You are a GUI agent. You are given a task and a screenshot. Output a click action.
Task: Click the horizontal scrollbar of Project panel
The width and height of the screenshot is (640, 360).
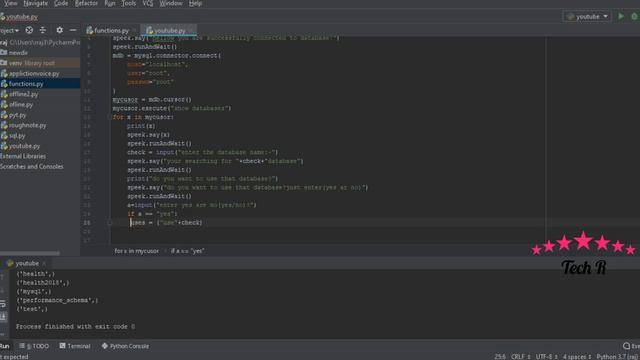[30, 253]
